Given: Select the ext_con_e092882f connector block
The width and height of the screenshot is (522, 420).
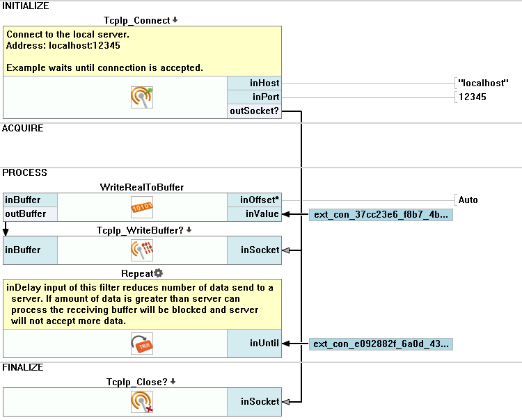Looking at the screenshot, I should [381, 344].
